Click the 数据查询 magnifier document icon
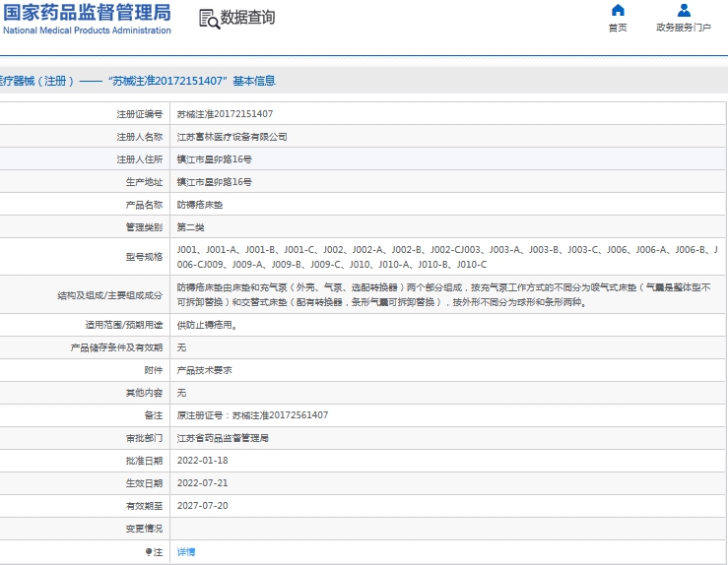Image resolution: width=728 pixels, height=565 pixels. [x=208, y=19]
